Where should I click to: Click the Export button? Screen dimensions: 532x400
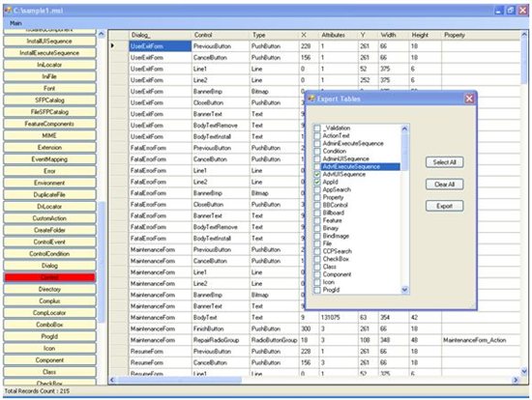445,206
